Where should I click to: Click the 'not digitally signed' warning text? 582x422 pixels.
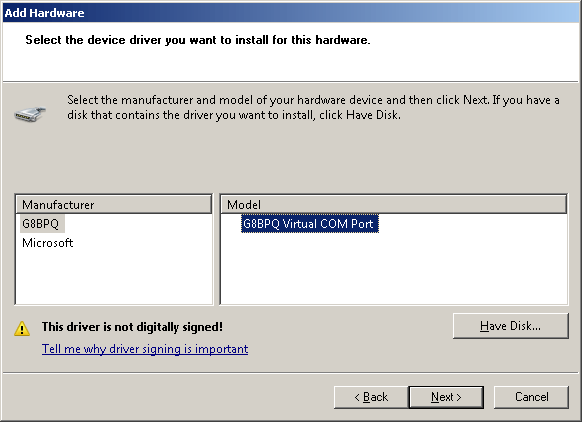tap(132, 327)
